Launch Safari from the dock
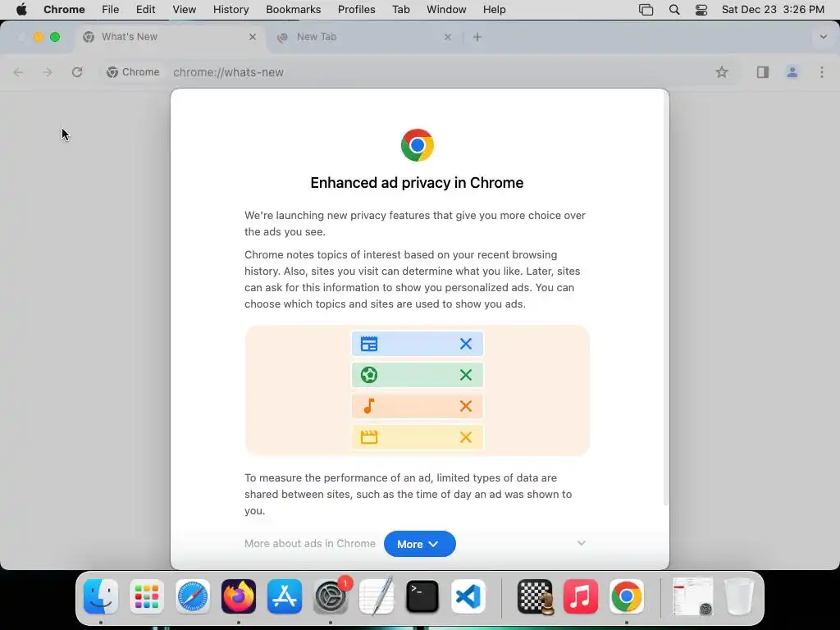This screenshot has height=630, width=840. (192, 596)
